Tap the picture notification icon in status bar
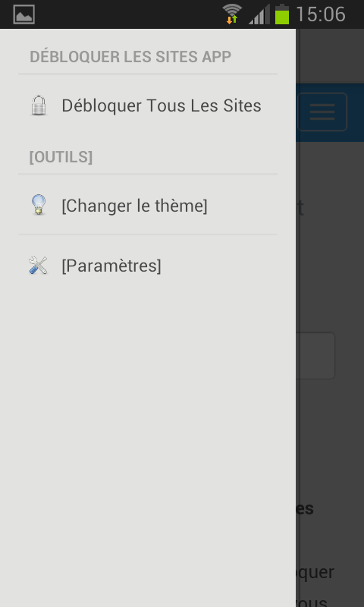This screenshot has height=607, width=364. 24,14
